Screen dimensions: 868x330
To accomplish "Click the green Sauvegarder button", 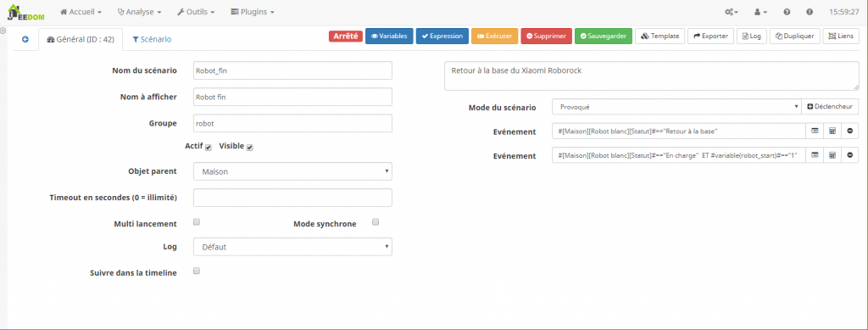I will 604,36.
